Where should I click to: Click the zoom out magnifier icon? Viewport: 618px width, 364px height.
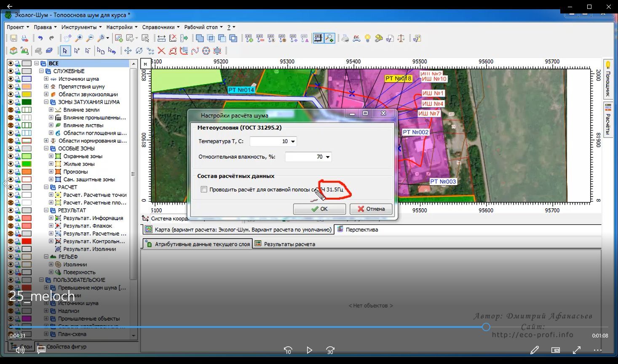[90, 38]
